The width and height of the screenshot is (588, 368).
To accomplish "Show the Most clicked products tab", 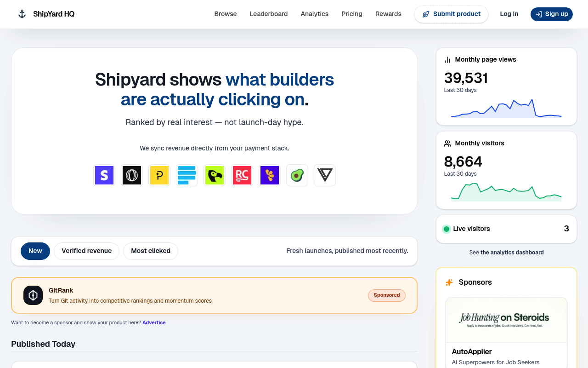I will pyautogui.click(x=151, y=251).
